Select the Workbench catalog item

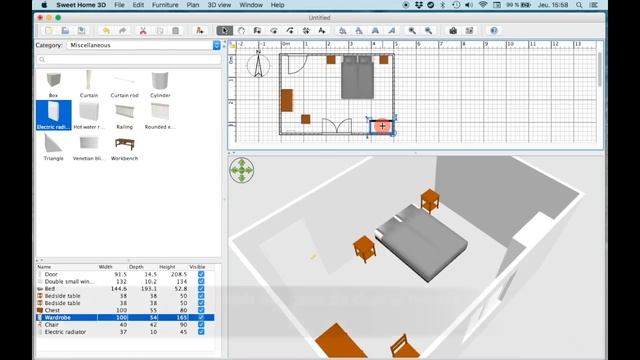[124, 147]
